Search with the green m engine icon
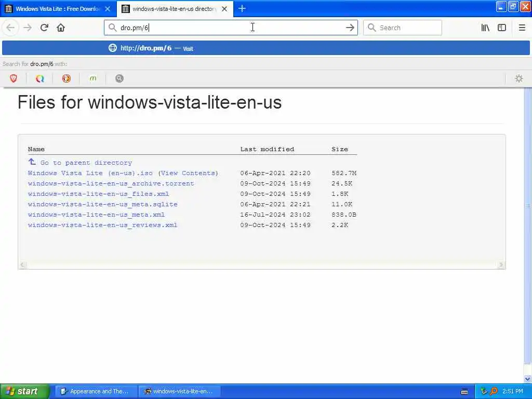The width and height of the screenshot is (532, 399). [x=93, y=78]
